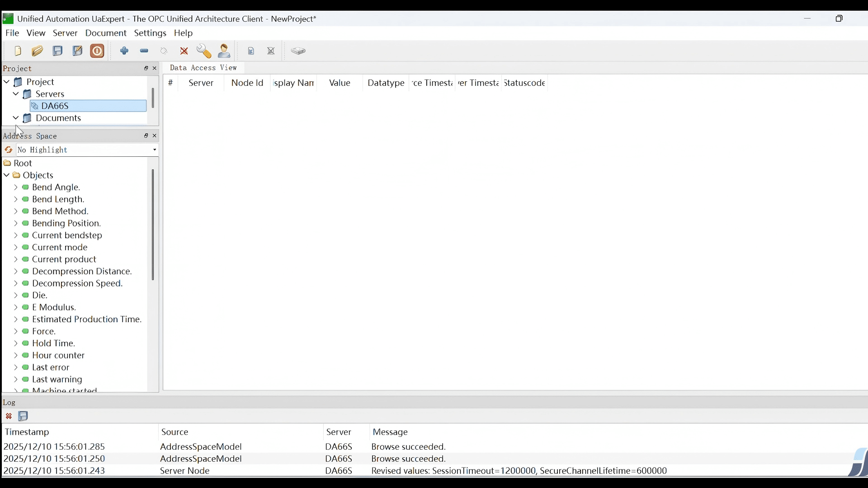Image resolution: width=868 pixels, height=488 pixels.
Task: Disconnect server with red X icon
Action: (x=184, y=52)
